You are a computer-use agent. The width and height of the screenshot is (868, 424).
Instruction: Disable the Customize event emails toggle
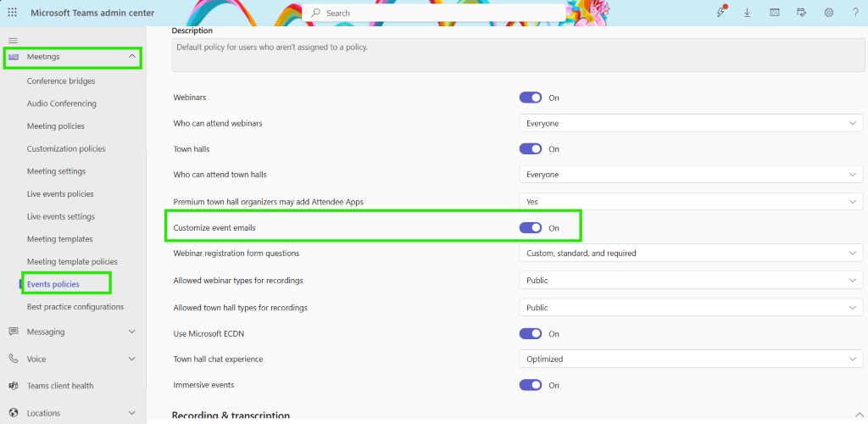pos(531,227)
